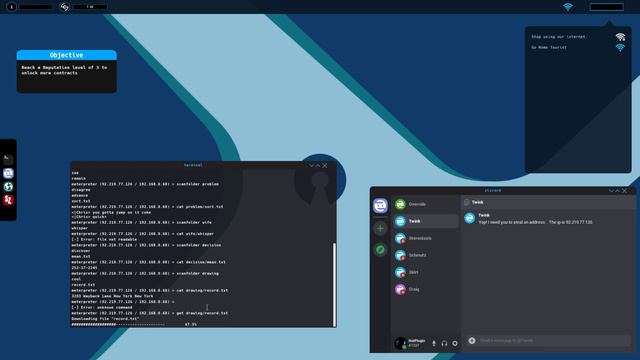
Task: Open the pink-avatar contact conversation
Action: pos(426,289)
